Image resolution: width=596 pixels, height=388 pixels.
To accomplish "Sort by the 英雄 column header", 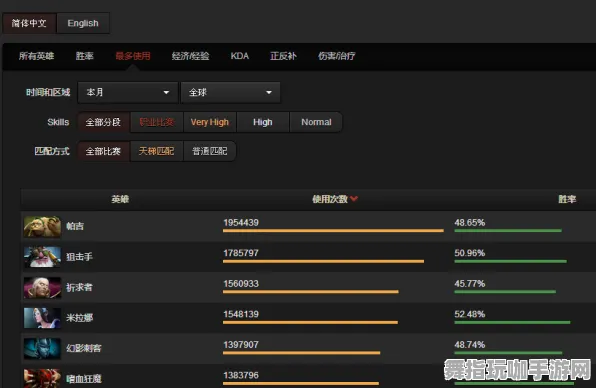I will (120, 199).
